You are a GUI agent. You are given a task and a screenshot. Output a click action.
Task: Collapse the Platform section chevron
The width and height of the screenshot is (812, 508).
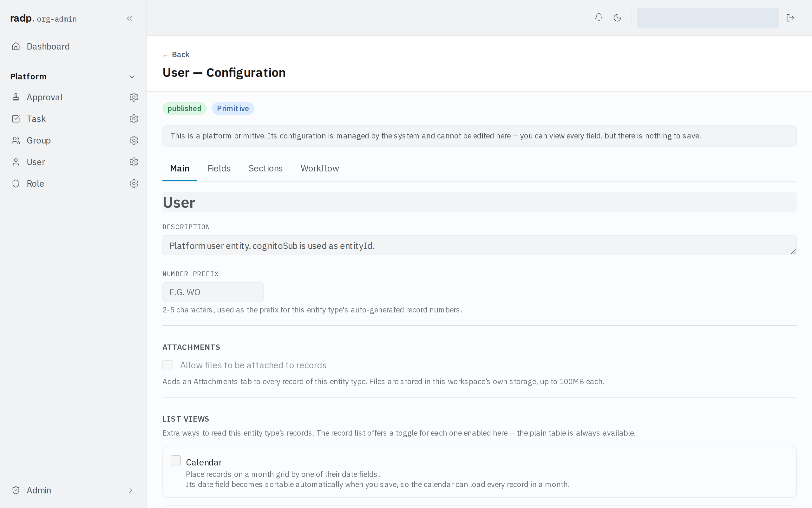point(132,77)
